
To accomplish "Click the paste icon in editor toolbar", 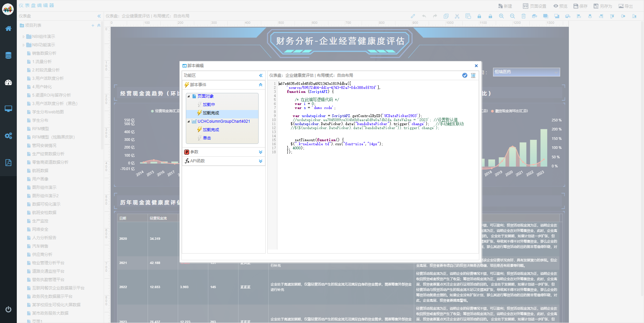I will point(468,16).
